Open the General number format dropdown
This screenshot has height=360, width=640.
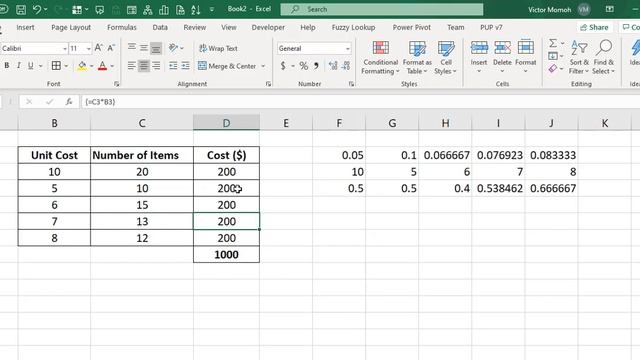[347, 49]
